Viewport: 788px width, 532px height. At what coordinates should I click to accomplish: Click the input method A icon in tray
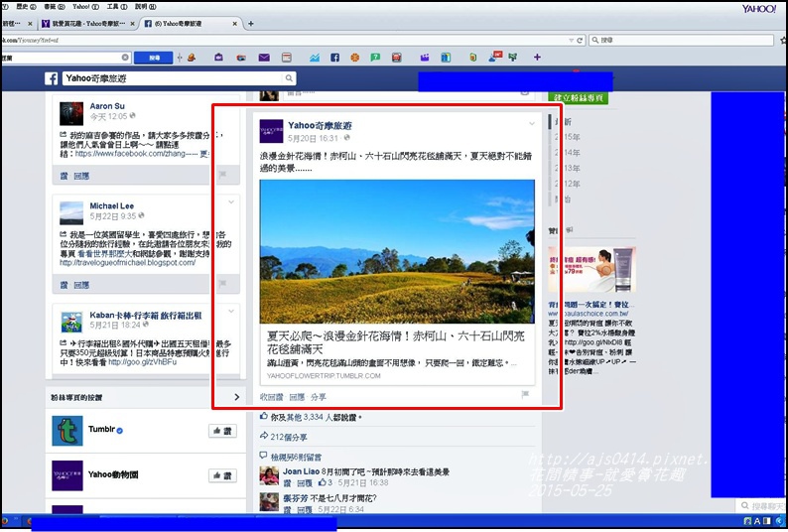point(757,521)
